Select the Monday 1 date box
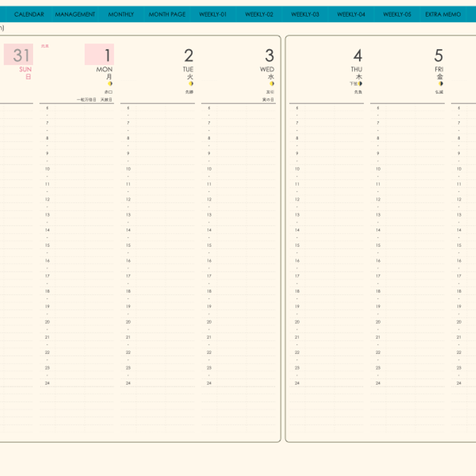The height and width of the screenshot is (476, 476). click(x=99, y=54)
